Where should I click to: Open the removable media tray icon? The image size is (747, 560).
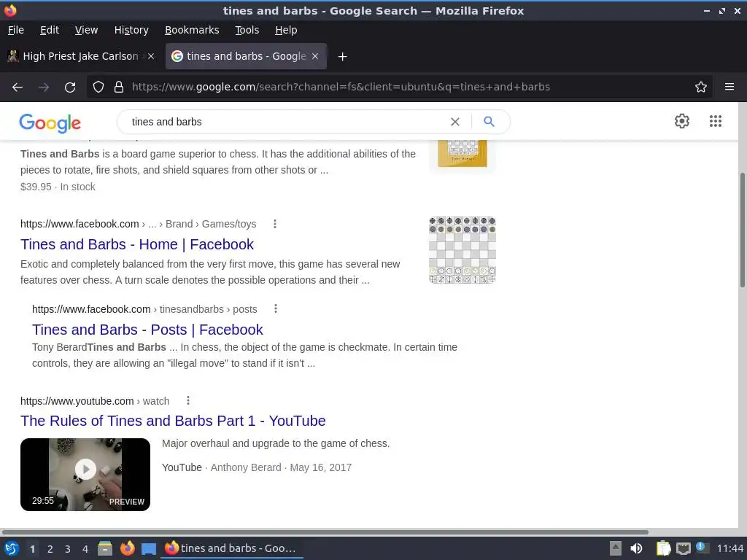616,548
